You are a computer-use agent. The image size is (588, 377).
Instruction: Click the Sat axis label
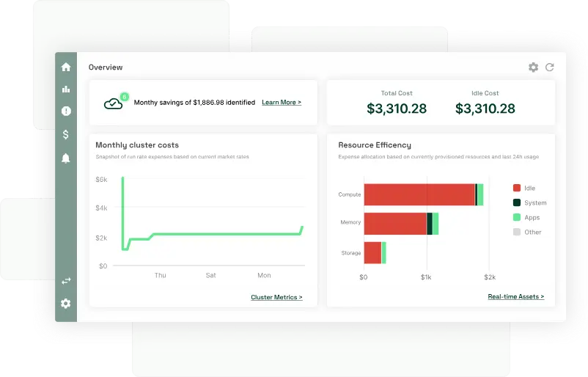click(210, 275)
